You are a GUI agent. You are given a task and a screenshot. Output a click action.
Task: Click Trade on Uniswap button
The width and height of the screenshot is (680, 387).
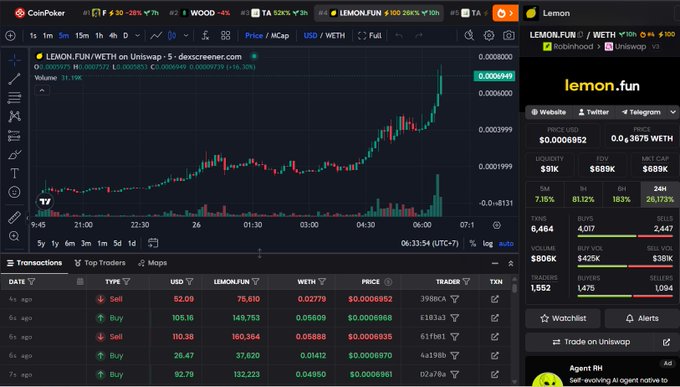592,342
